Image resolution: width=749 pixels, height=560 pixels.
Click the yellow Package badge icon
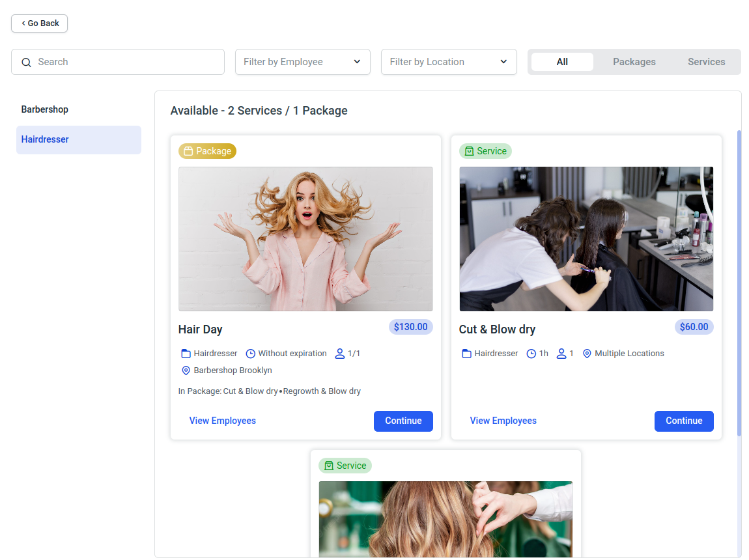[x=188, y=151]
